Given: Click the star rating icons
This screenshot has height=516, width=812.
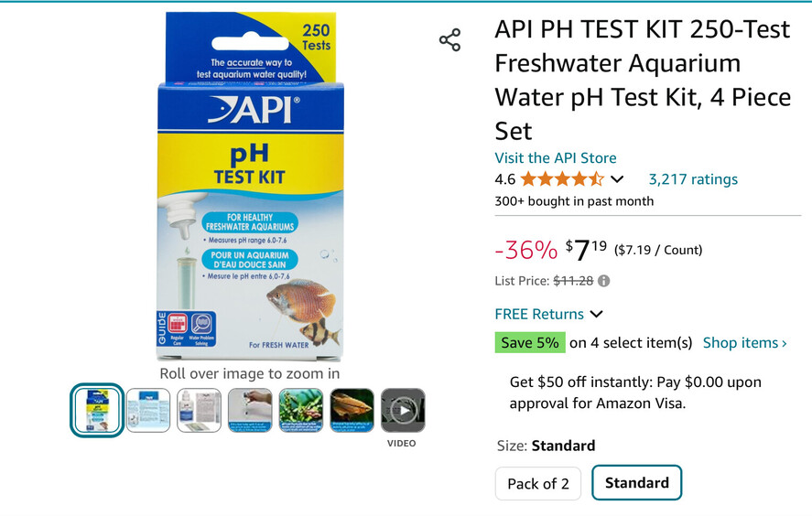Looking at the screenshot, I should pos(562,179).
